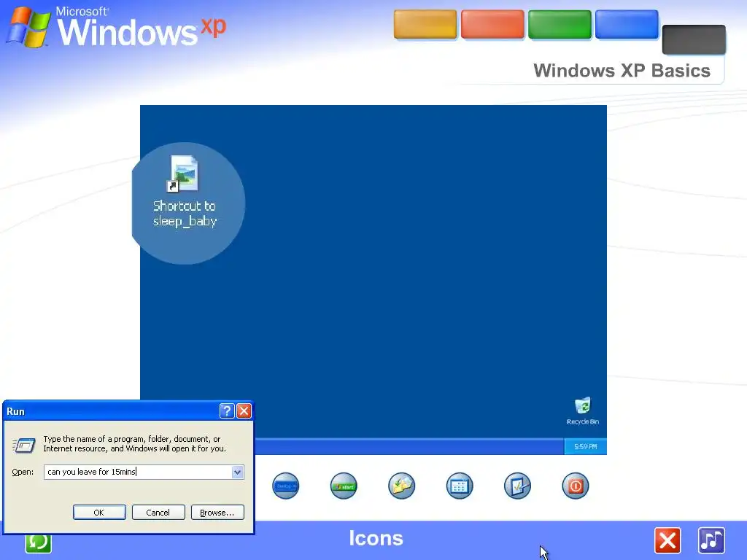Click the Recycle Bin icon
This screenshot has height=560, width=747.
(x=583, y=411)
